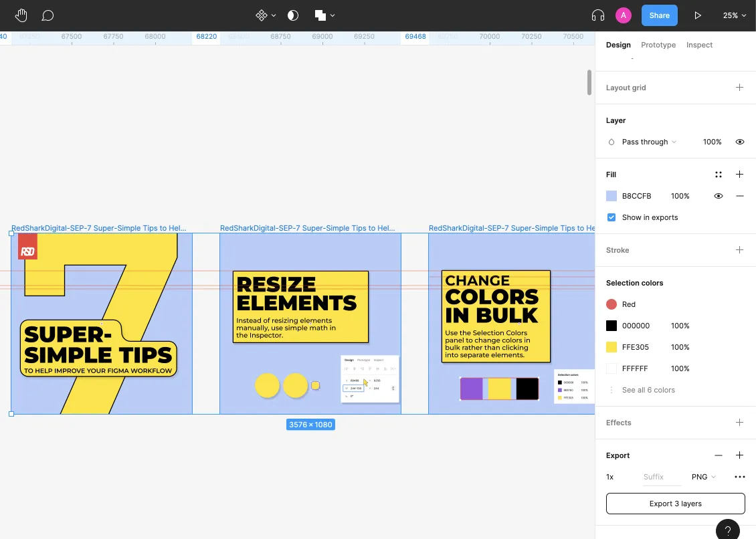Click the help question mark icon

tap(728, 529)
